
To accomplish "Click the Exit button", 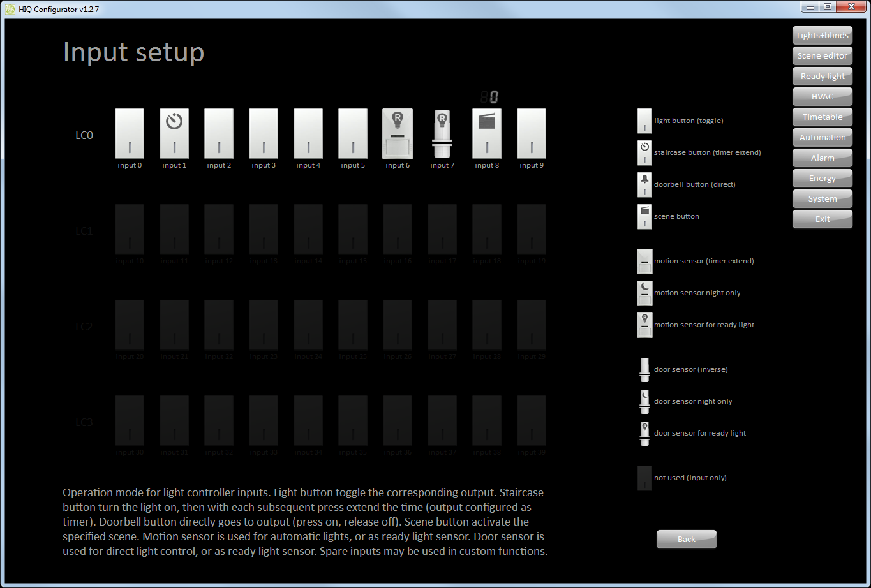I will 823,219.
